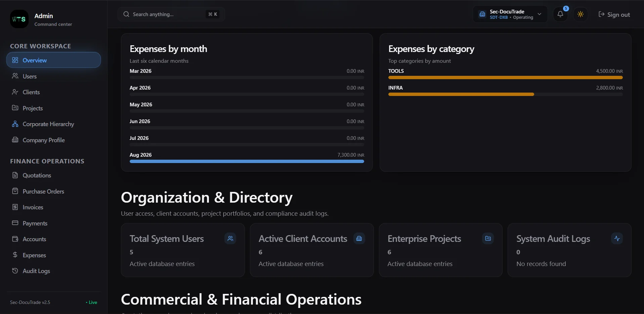Click the "Live" status indicator
The height and width of the screenshot is (314, 644).
pyautogui.click(x=91, y=302)
